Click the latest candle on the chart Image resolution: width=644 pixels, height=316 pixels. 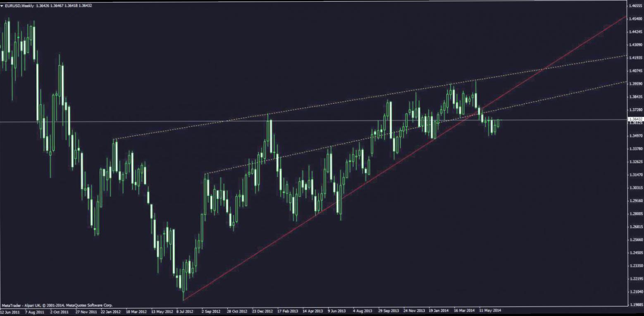coord(498,123)
